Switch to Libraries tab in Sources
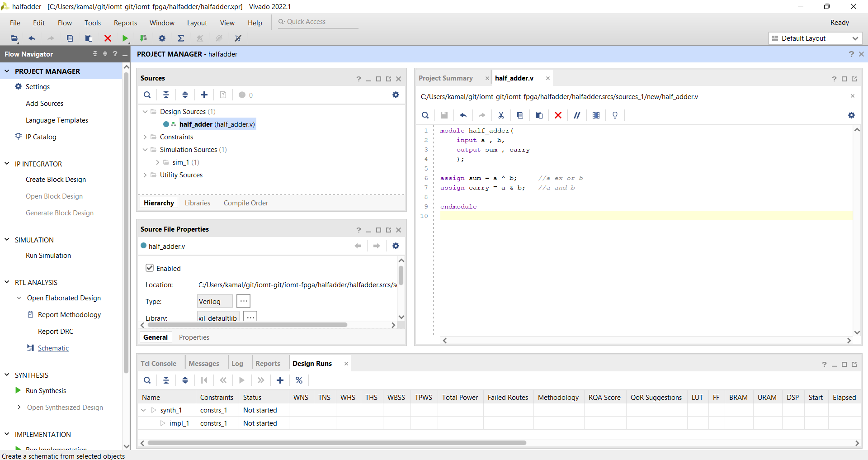The image size is (868, 460). [x=198, y=203]
